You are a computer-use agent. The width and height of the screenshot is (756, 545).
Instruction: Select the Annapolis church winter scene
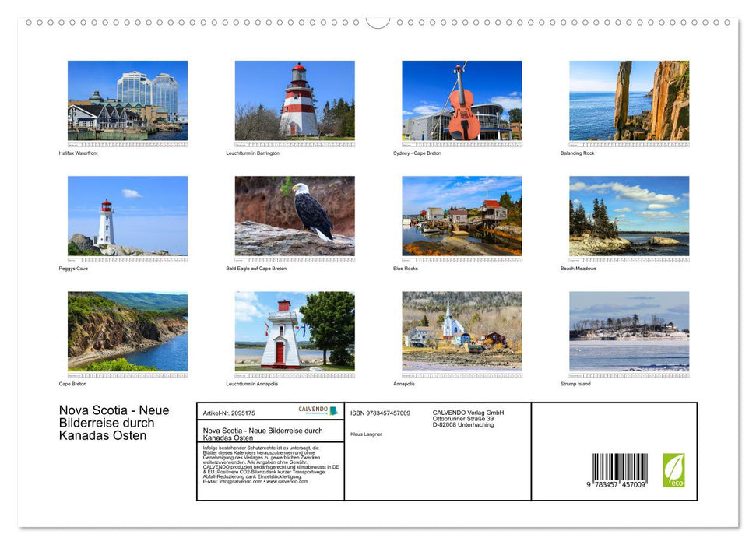coord(463,331)
